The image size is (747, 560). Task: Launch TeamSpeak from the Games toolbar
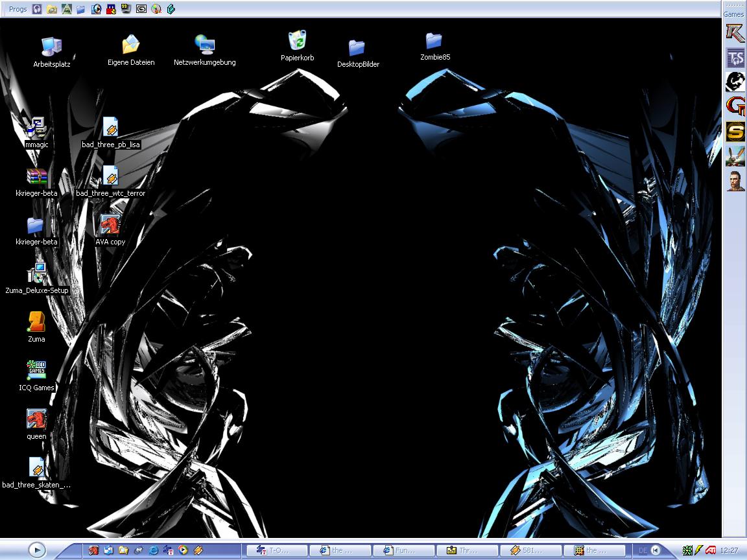[735, 58]
